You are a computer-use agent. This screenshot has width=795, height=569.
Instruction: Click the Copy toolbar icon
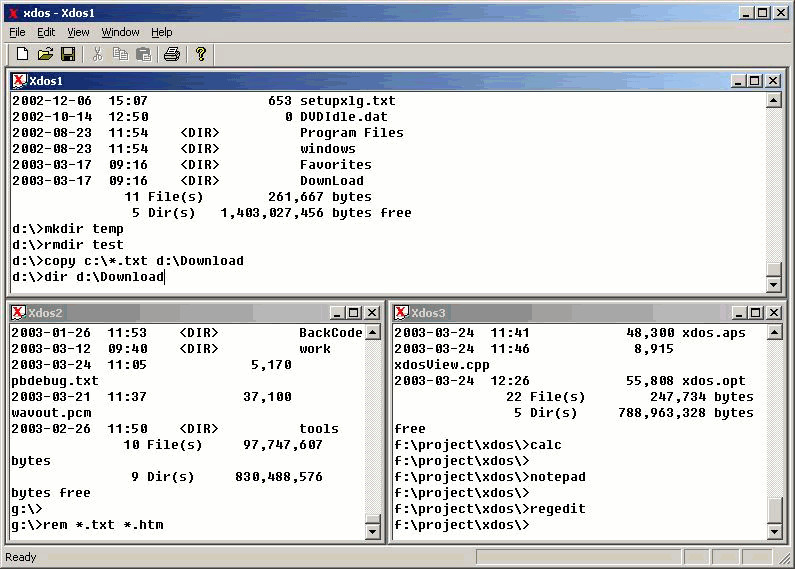point(120,54)
